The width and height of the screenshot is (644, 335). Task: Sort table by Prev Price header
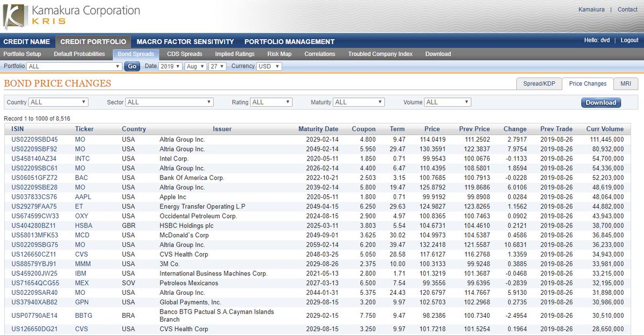[x=474, y=129]
